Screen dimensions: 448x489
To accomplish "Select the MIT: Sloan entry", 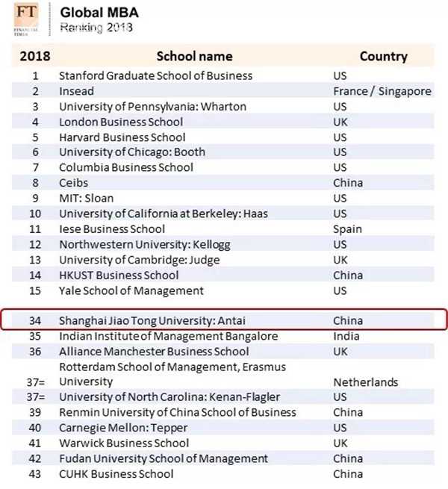I will click(86, 199).
